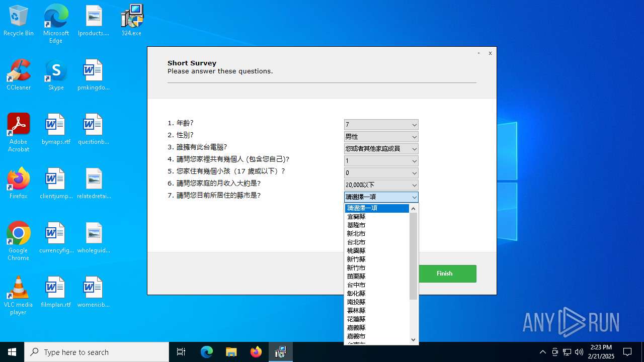644x362 pixels.
Task: Collapse the county dropdown (question 7)
Action: [381, 197]
